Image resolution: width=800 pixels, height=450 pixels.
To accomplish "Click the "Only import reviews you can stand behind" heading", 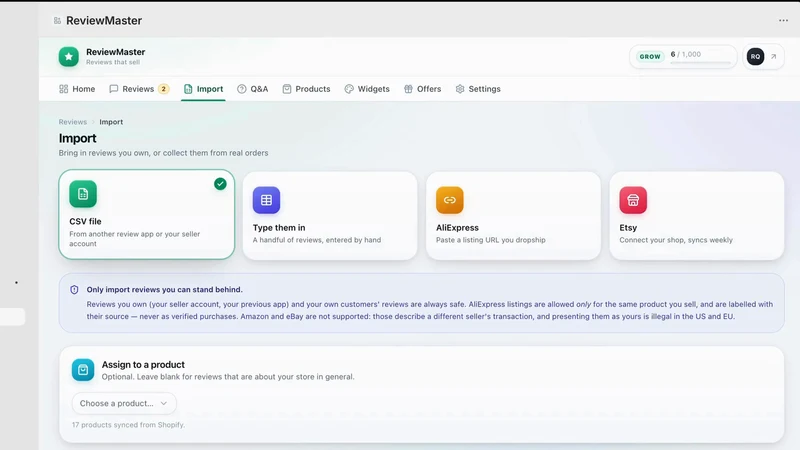I will [164, 289].
